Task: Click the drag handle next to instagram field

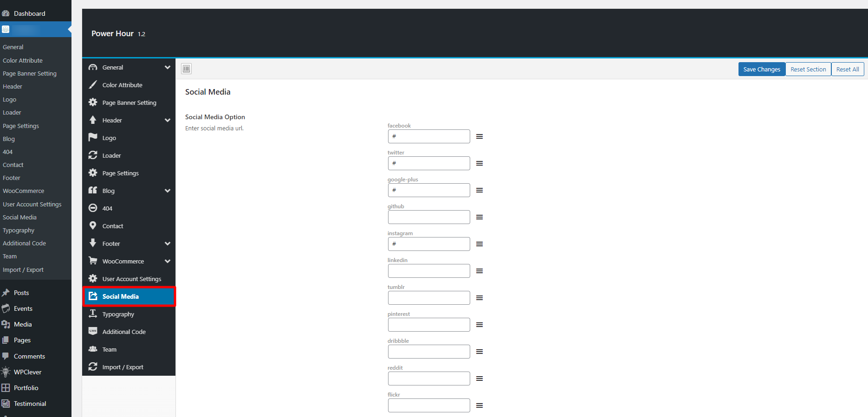Action: (x=479, y=244)
